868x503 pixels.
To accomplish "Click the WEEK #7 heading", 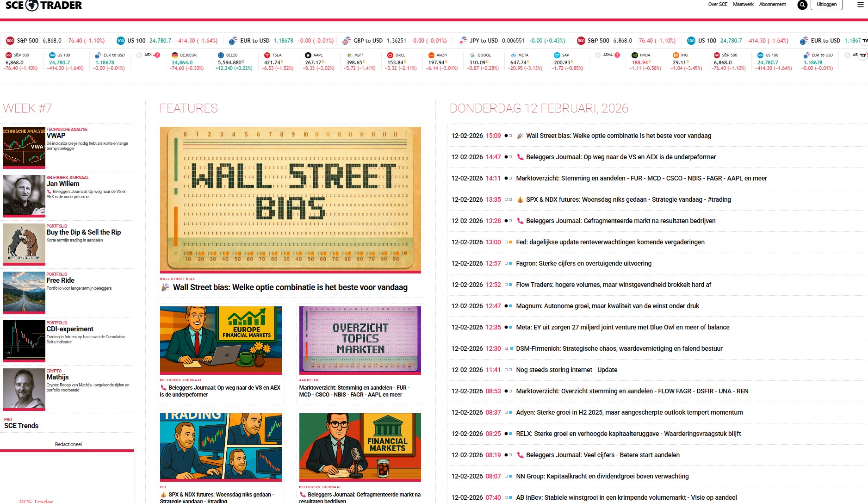I will point(27,108).
